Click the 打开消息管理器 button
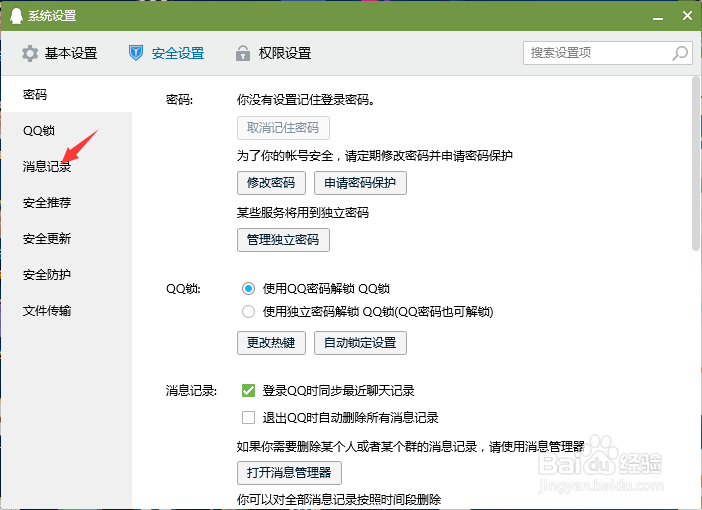This screenshot has height=510, width=702. (289, 473)
